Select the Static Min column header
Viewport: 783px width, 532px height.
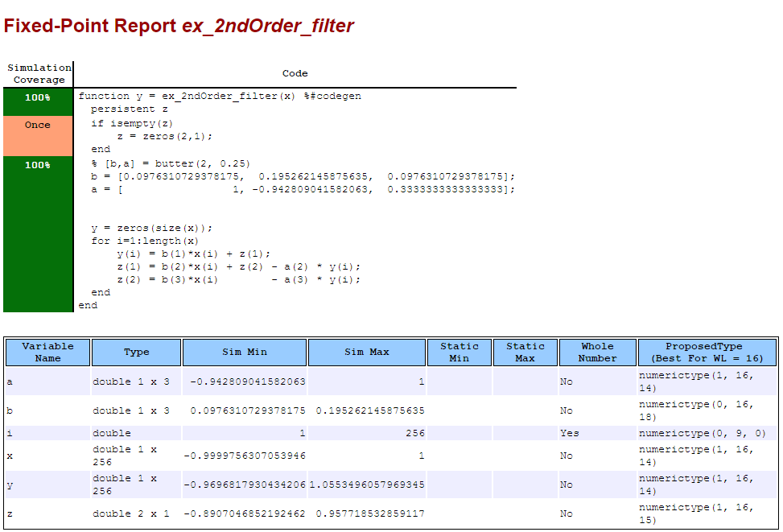tap(459, 353)
